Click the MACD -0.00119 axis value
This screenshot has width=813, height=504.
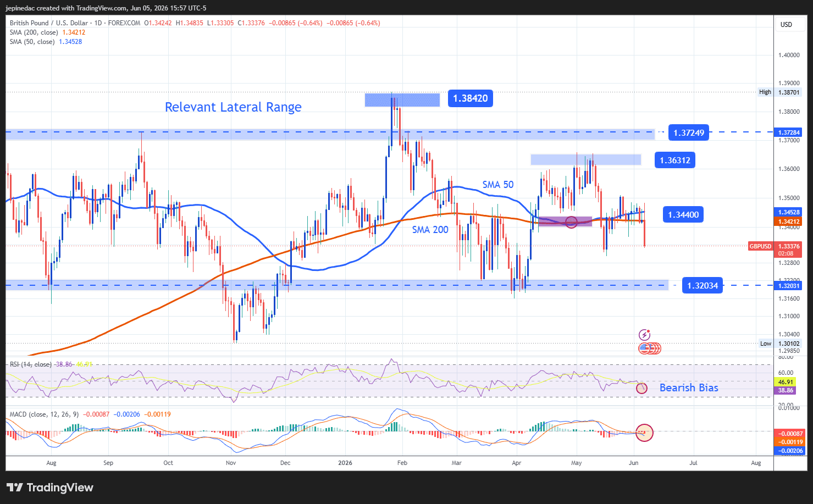coord(789,442)
